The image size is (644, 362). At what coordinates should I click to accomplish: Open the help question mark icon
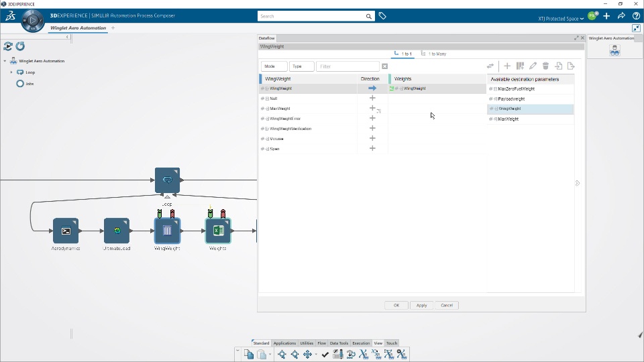(x=636, y=16)
